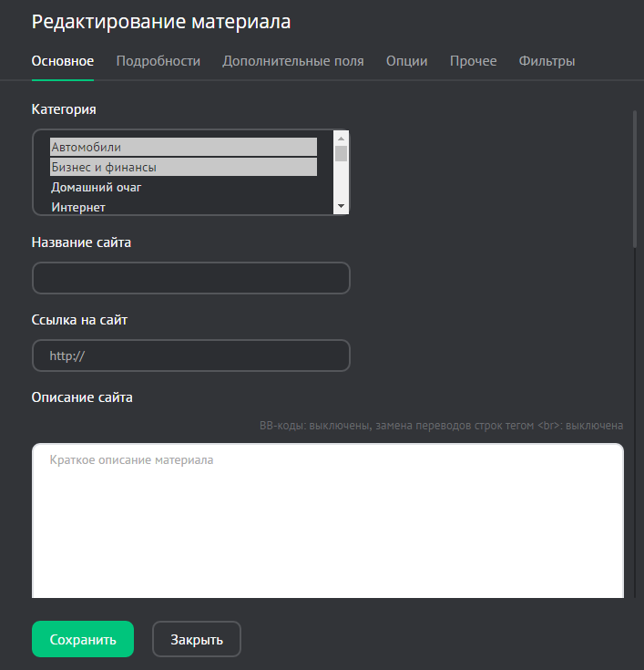The width and height of the screenshot is (644, 670).
Task: Select the Автомобили category
Action: pyautogui.click(x=182, y=147)
